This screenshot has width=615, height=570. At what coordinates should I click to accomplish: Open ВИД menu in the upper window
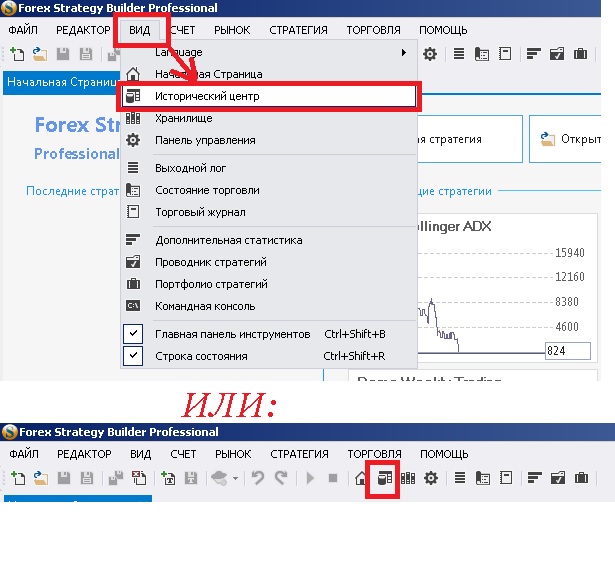(140, 30)
